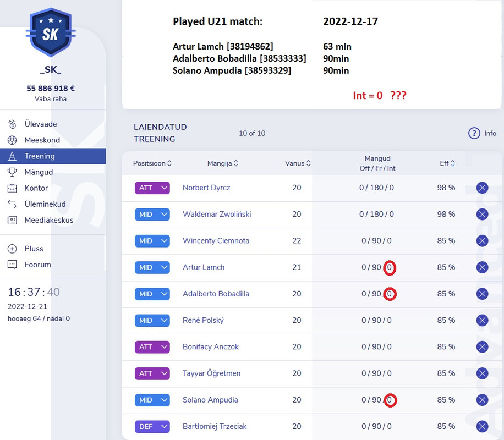This screenshot has height=440, width=504.
Task: Open player Wincenty Ciemnota profile link
Action: 216,241
